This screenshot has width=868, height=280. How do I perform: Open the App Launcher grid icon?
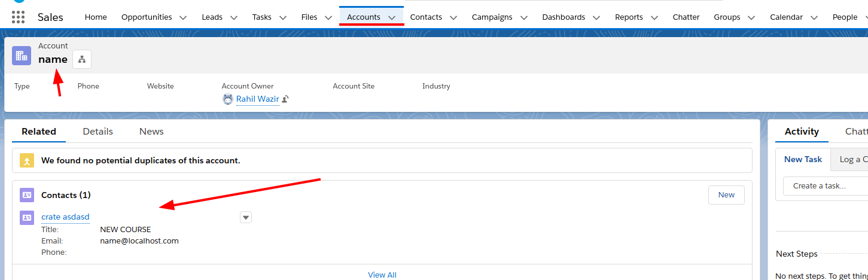click(18, 17)
